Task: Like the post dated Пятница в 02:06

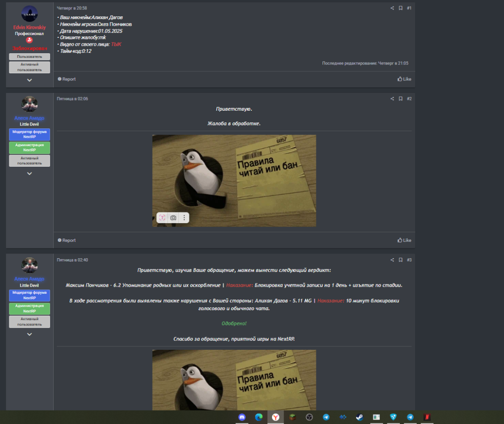Action: coord(404,240)
